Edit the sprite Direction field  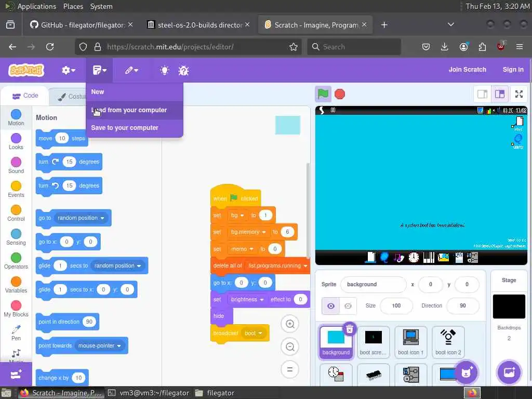point(463,305)
